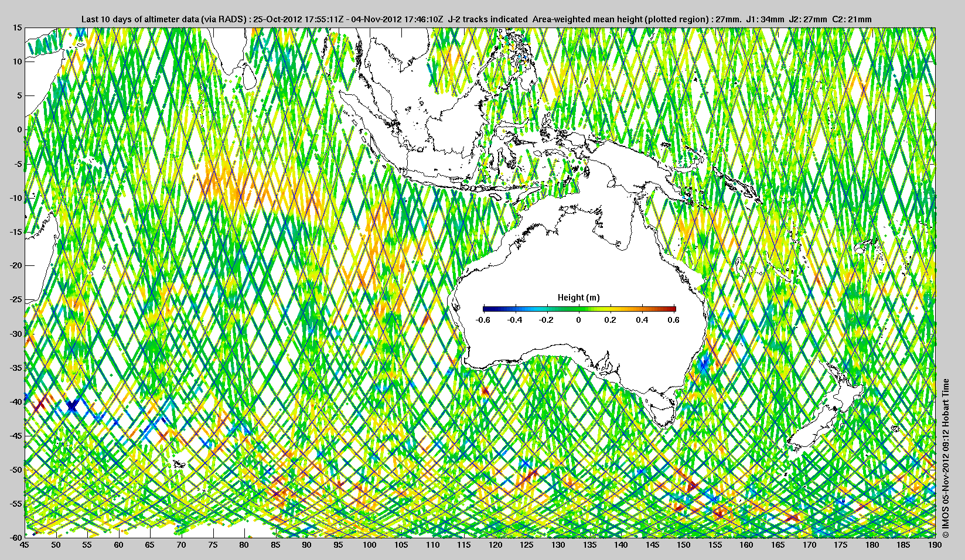
Task: Click the "0" tick label under the colorbar
Action: (x=579, y=320)
